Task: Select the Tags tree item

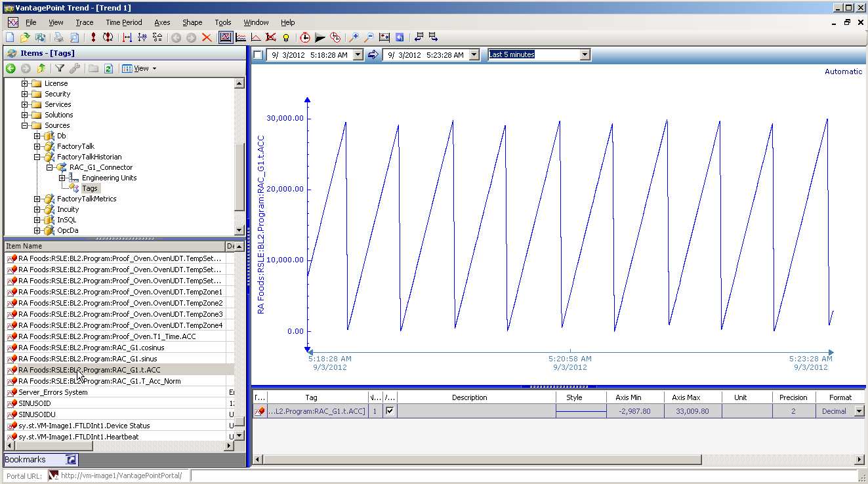Action: click(x=89, y=188)
